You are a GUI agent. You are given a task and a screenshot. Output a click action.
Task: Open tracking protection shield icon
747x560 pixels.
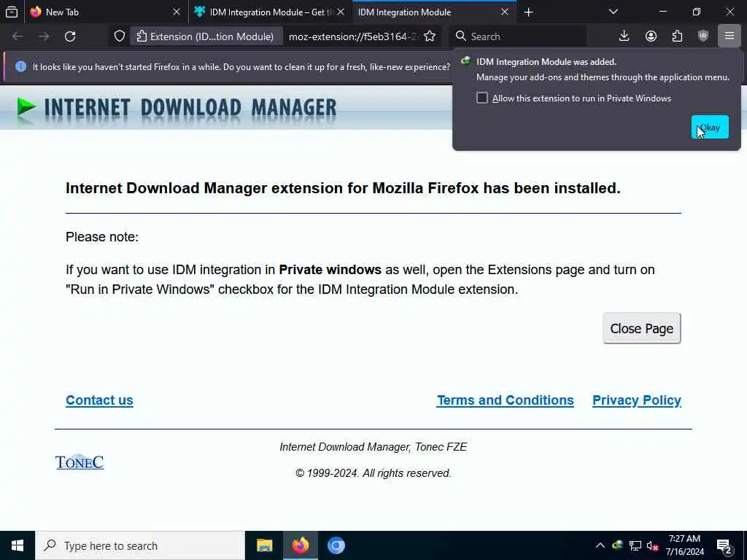[x=120, y=36]
